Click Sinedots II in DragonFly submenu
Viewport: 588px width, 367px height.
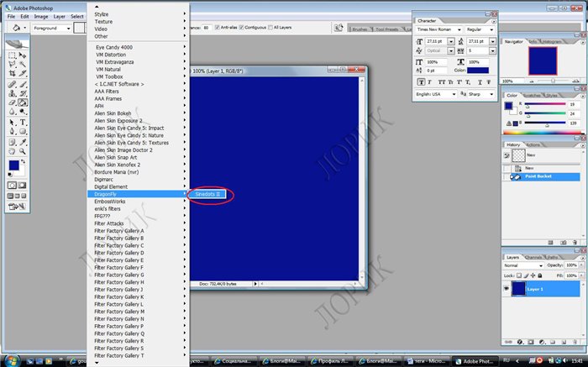point(207,194)
